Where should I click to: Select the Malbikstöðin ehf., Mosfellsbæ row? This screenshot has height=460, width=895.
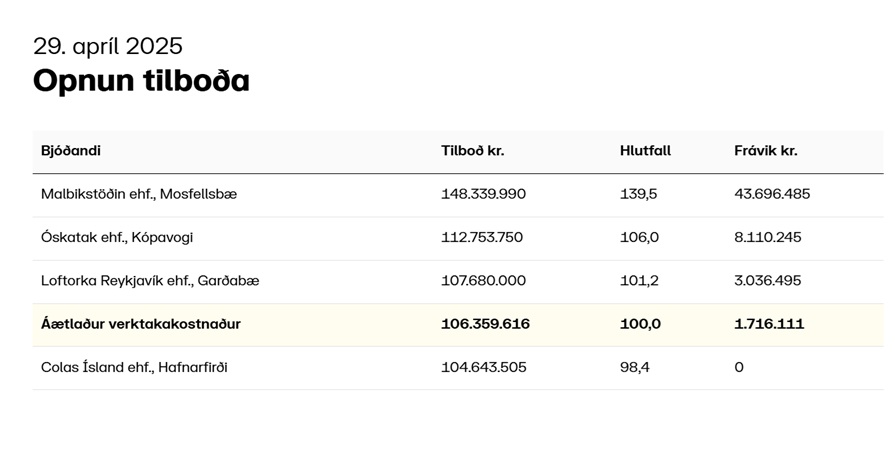458,195
